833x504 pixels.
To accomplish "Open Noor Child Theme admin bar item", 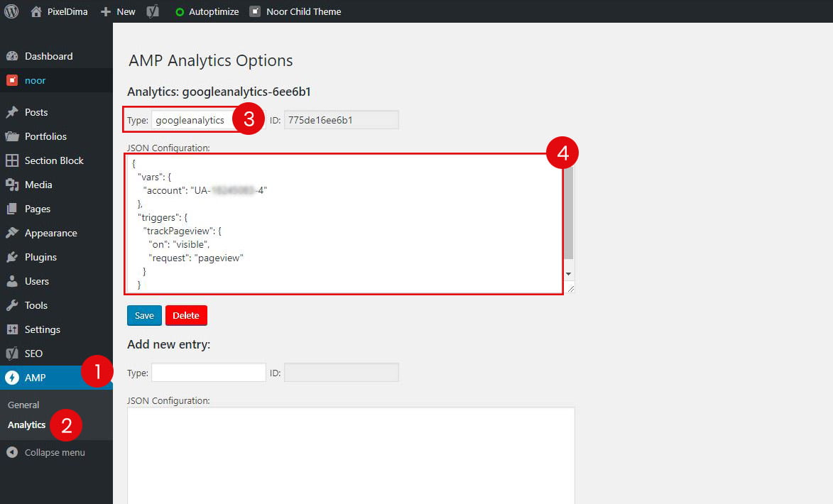I will click(303, 11).
